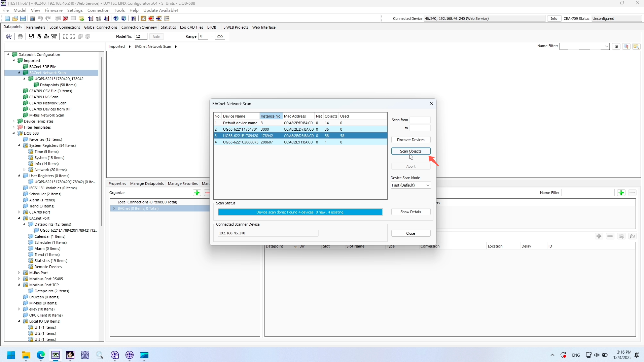Click the Instance No. column header
This screenshot has width=644, height=362.
271,116
